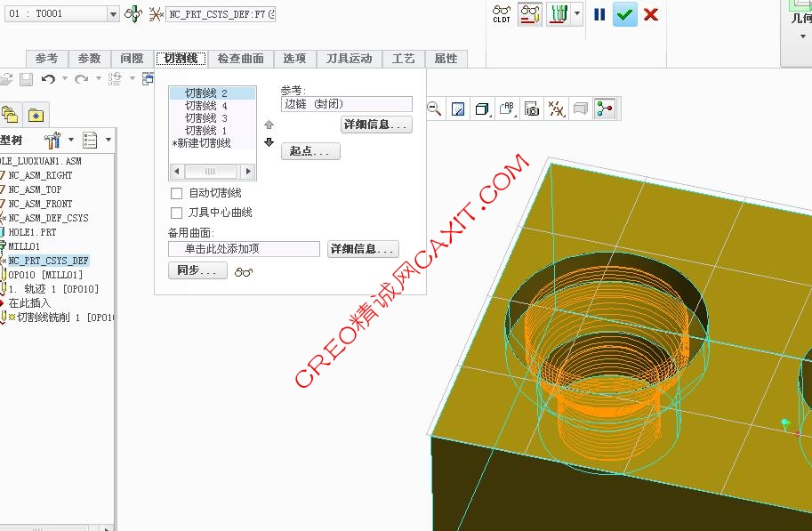Pause the feature with blue pause icon
The width and height of the screenshot is (812, 531).
coord(599,14)
